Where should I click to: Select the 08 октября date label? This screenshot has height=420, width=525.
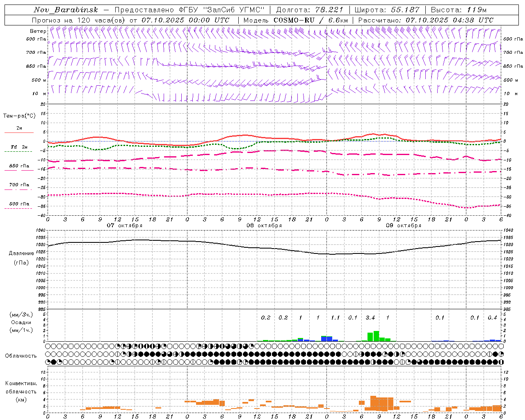point(264,226)
